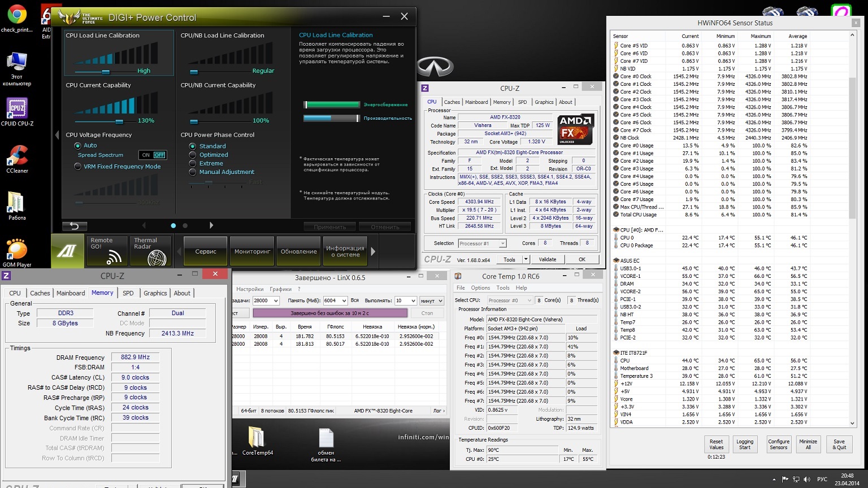Screen dimensions: 868x488
Task: Select Standard power phase control
Action: tap(193, 146)
